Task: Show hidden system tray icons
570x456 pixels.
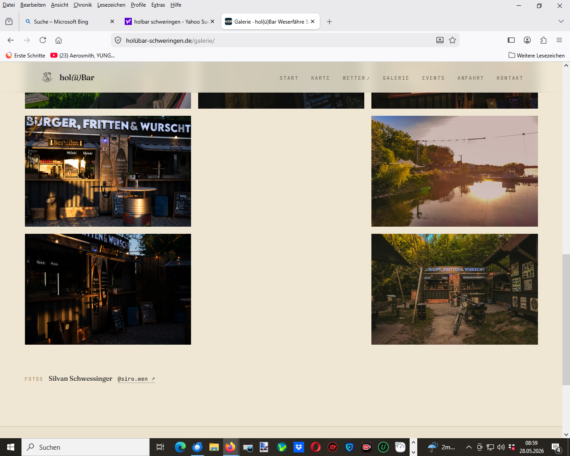Action: (469, 447)
